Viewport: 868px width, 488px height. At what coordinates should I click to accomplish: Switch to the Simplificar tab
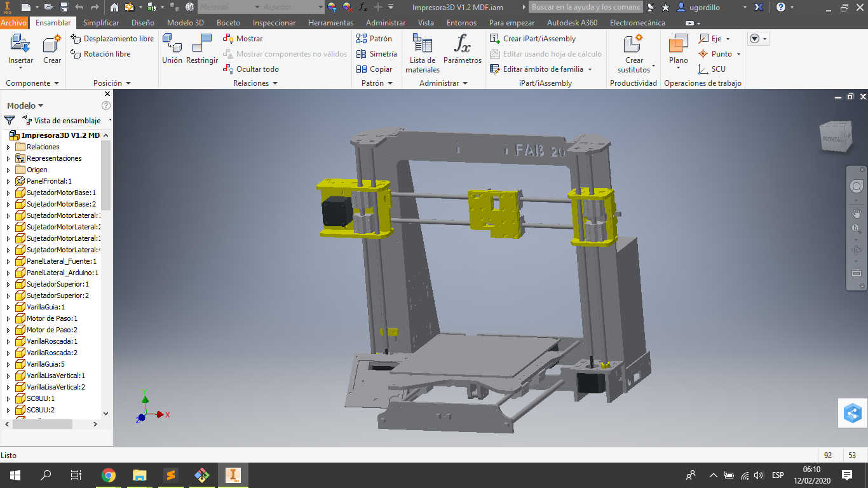pyautogui.click(x=101, y=23)
